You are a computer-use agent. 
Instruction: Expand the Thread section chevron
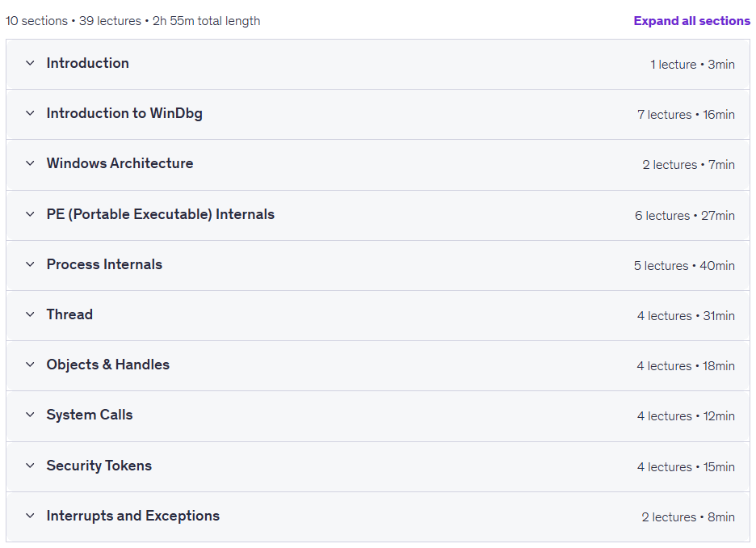pyautogui.click(x=30, y=314)
